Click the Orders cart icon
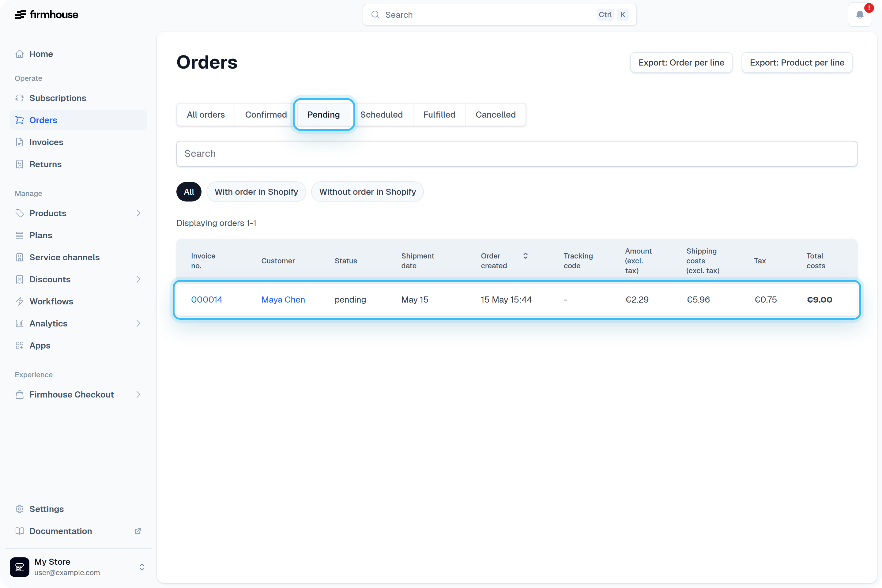 coord(20,120)
